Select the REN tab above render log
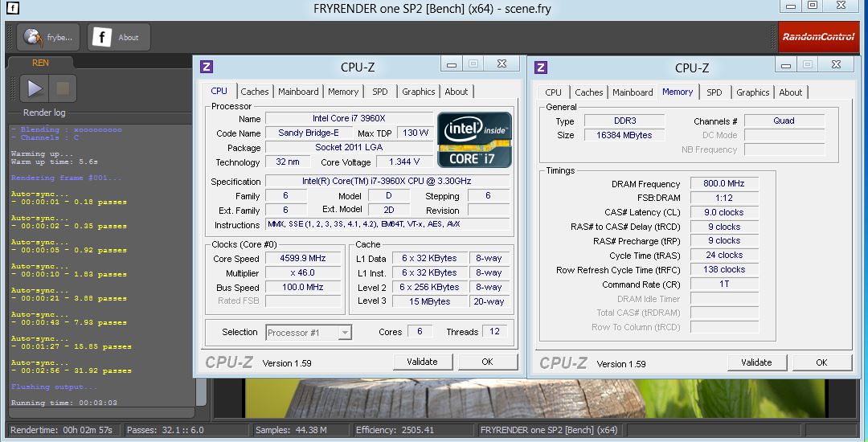868x442 pixels. tap(40, 63)
